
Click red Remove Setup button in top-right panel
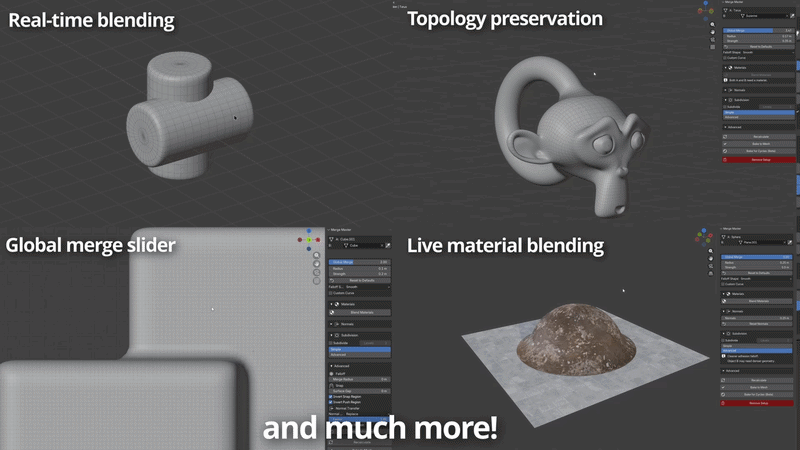tap(759, 160)
